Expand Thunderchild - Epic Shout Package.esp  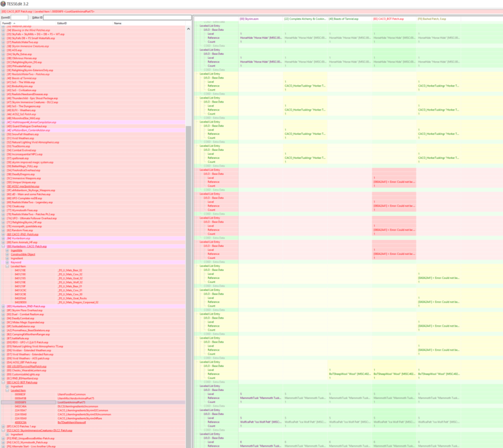click(3, 98)
